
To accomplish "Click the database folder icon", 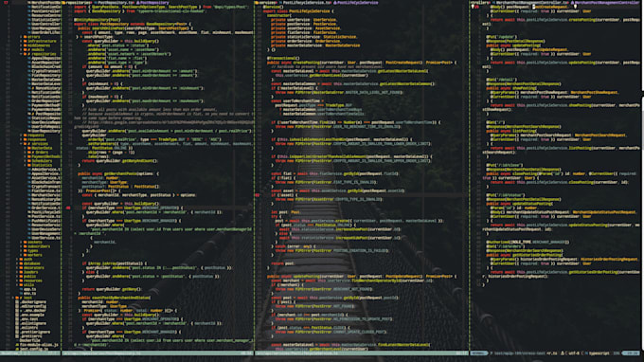I will click(x=21, y=263).
